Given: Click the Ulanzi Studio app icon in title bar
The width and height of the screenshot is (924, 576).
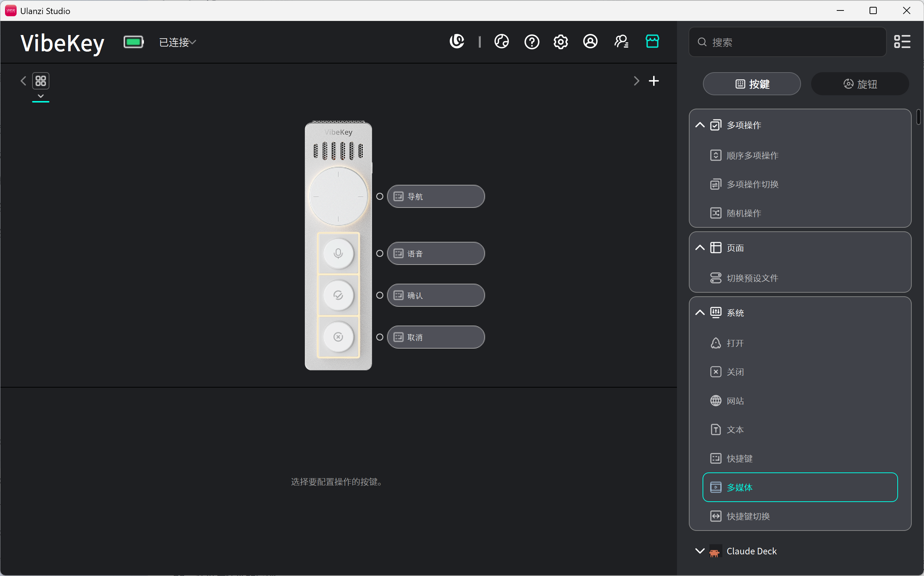Looking at the screenshot, I should click(x=11, y=11).
